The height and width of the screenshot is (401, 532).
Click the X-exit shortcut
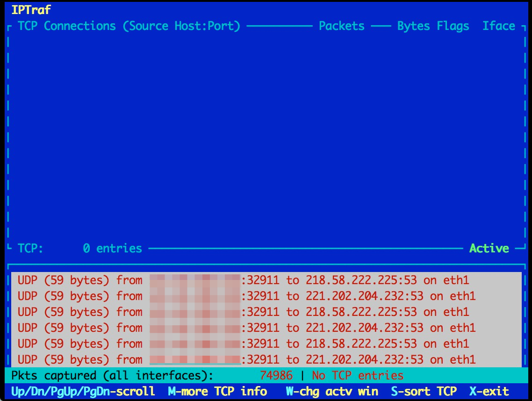coord(489,392)
